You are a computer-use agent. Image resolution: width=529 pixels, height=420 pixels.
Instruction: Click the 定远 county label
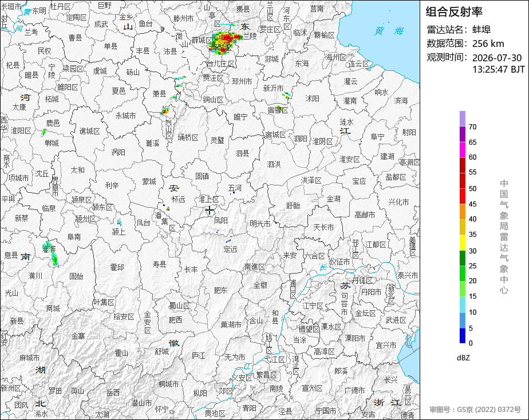coord(230,249)
